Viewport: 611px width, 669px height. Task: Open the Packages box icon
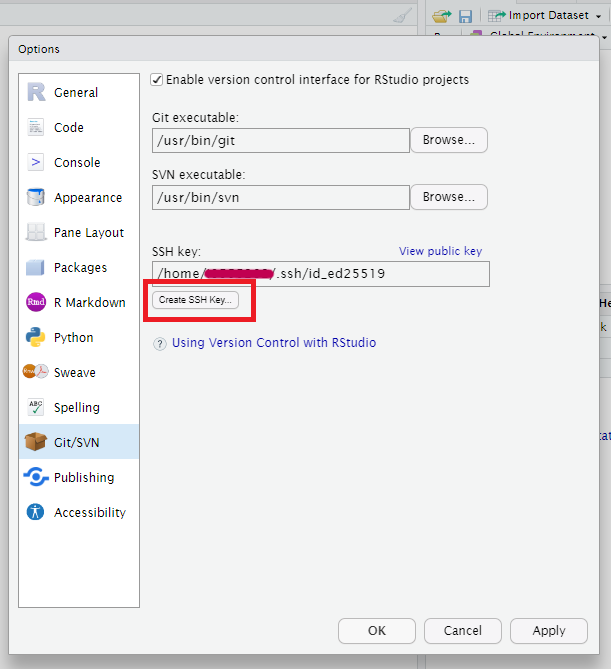pos(36,267)
